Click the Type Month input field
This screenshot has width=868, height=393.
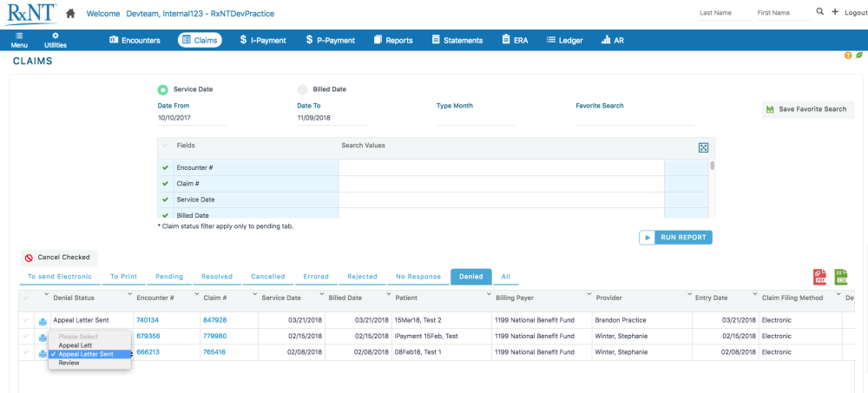476,118
